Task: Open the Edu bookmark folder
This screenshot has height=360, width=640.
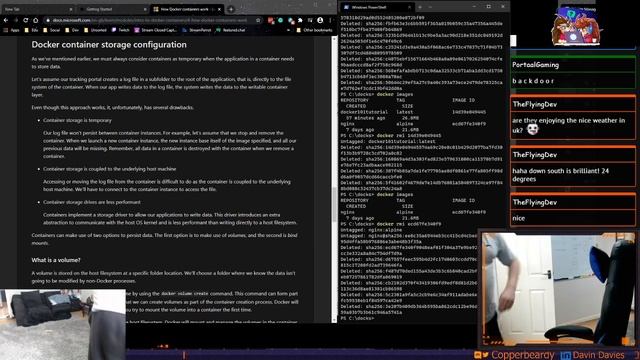Action: (32, 30)
